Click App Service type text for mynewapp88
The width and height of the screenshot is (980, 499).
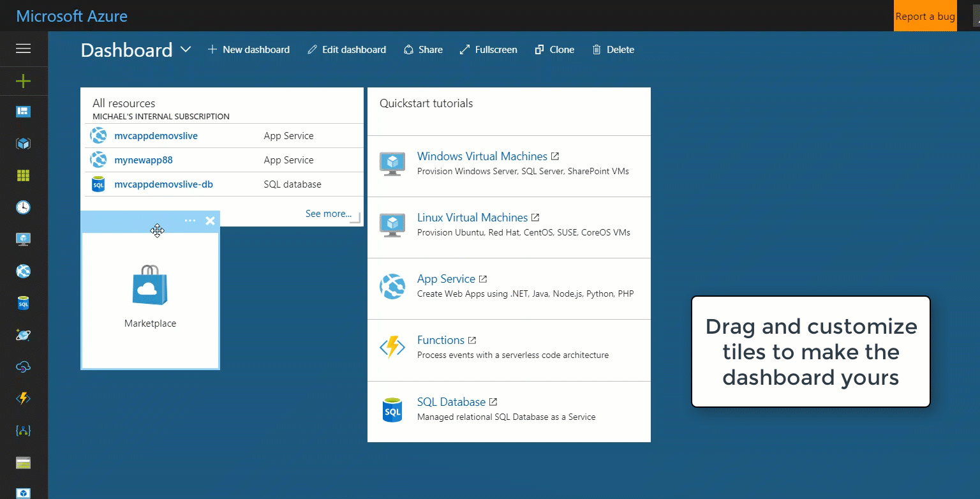point(289,160)
